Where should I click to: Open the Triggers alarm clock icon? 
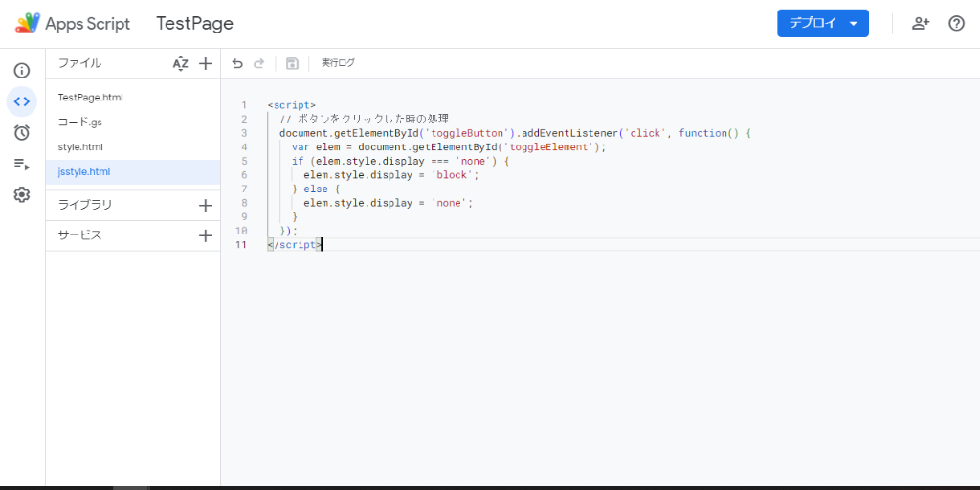pyautogui.click(x=21, y=132)
